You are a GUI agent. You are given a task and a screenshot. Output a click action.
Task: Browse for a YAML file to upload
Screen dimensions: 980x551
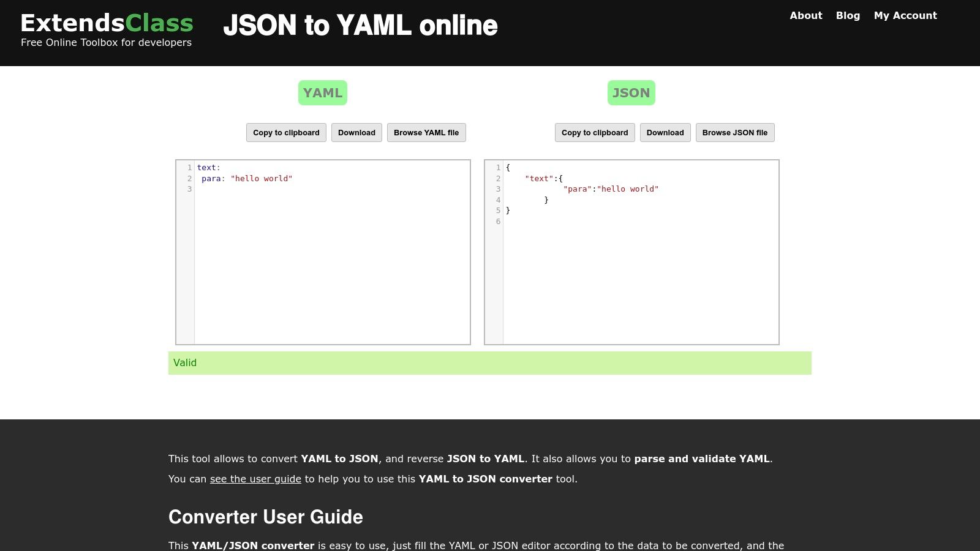[x=426, y=132]
